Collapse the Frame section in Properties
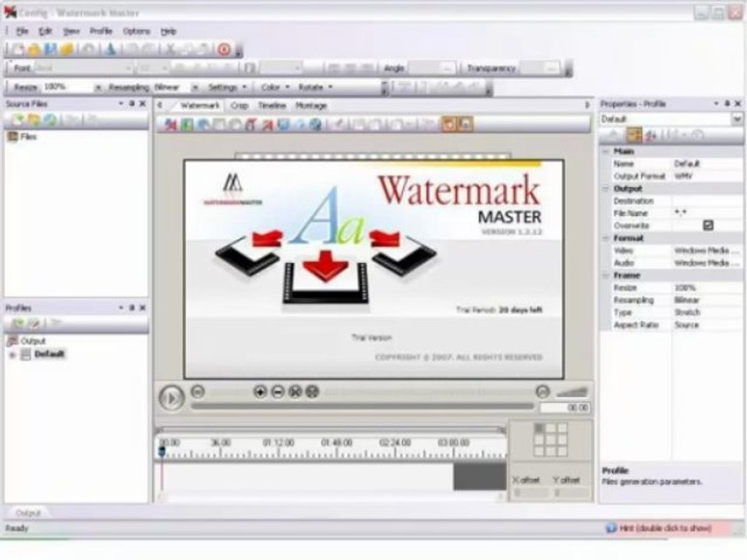Image resolution: width=747 pixels, height=560 pixels. [606, 275]
